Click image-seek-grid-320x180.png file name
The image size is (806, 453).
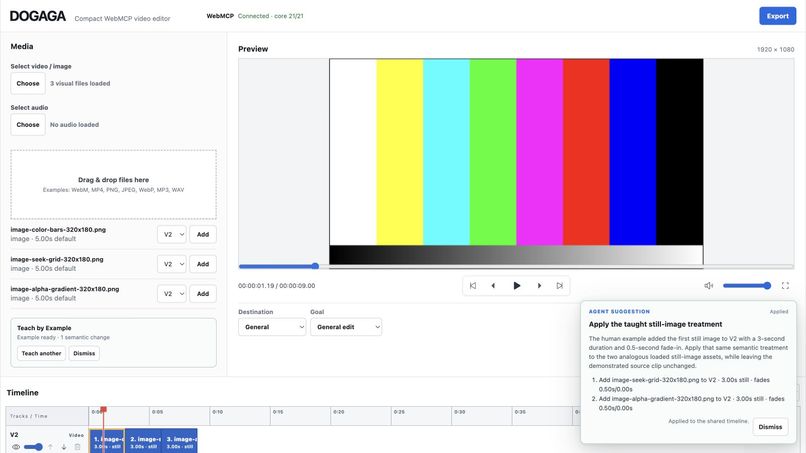point(57,260)
